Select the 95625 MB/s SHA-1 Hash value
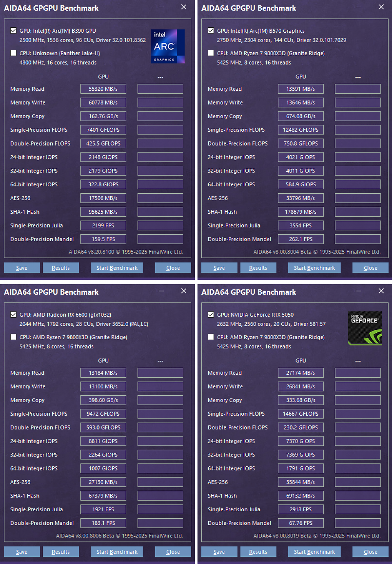Screen dimensions: 392x564 (103, 212)
